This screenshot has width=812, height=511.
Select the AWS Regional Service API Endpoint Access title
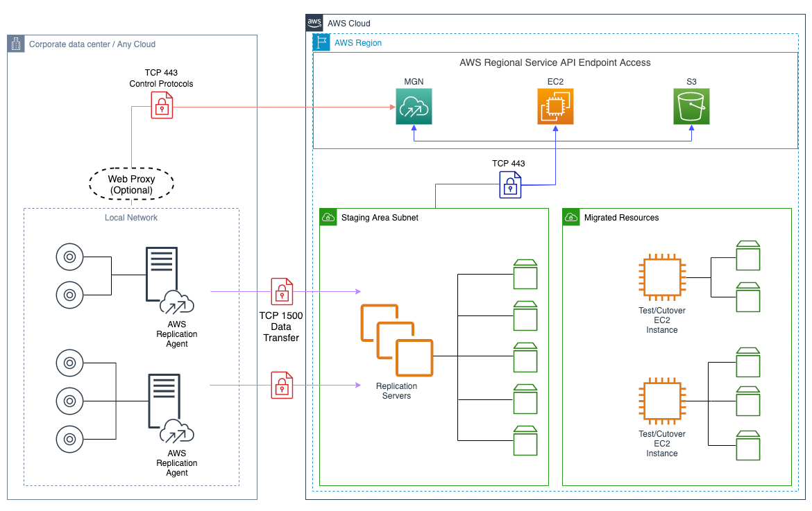point(555,62)
